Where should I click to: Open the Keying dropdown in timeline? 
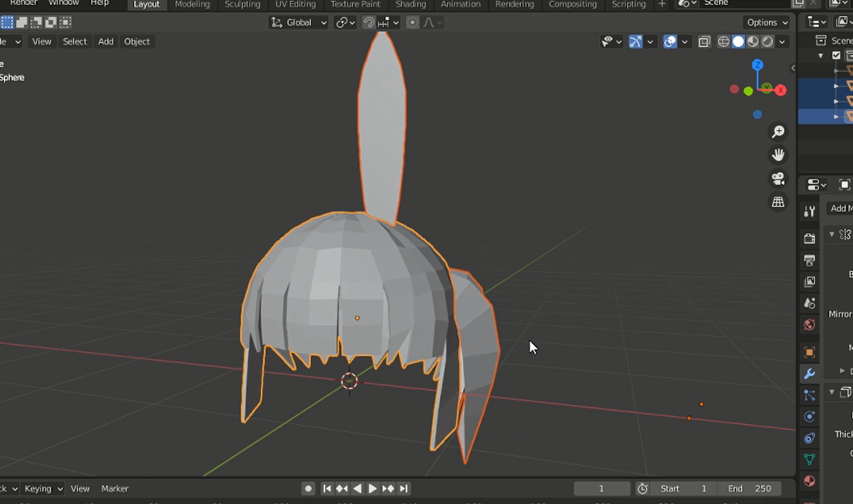click(x=43, y=489)
